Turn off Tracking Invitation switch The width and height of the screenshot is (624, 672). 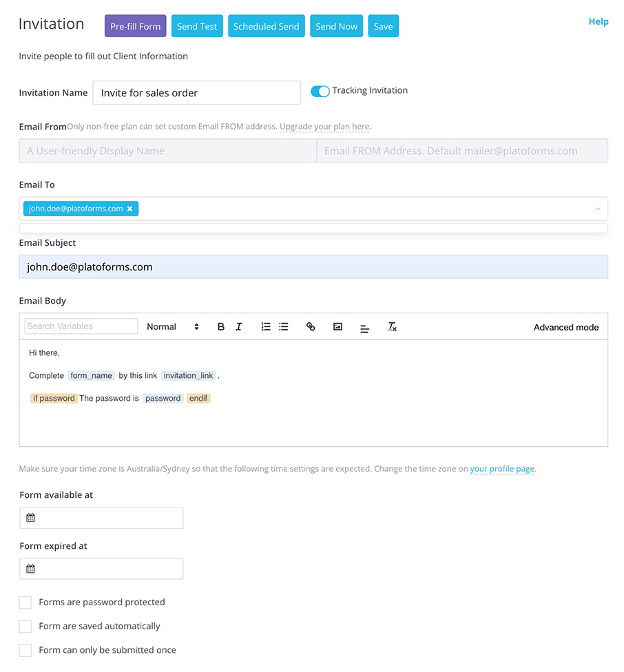click(x=320, y=92)
